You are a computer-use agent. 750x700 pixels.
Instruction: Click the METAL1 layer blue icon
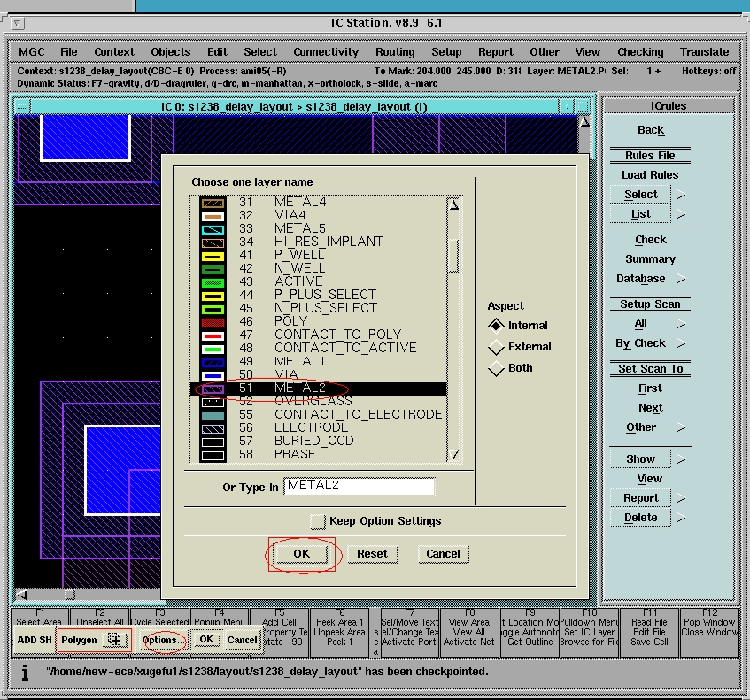tap(213, 361)
